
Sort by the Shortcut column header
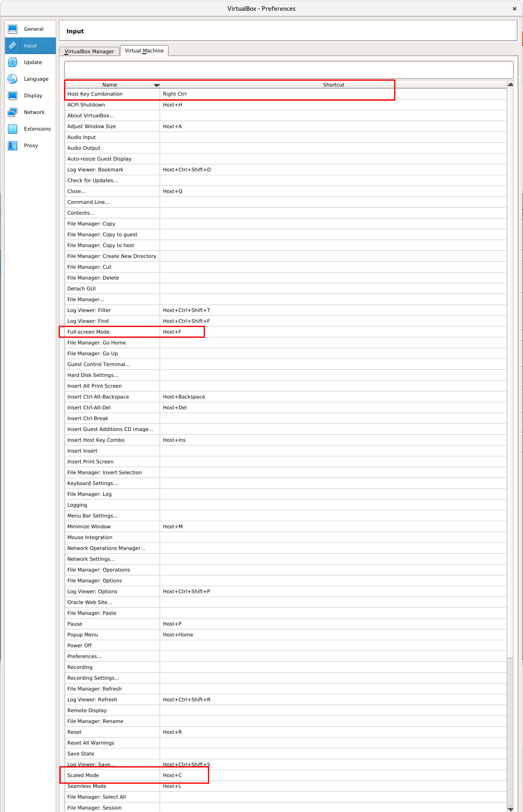[x=333, y=84]
